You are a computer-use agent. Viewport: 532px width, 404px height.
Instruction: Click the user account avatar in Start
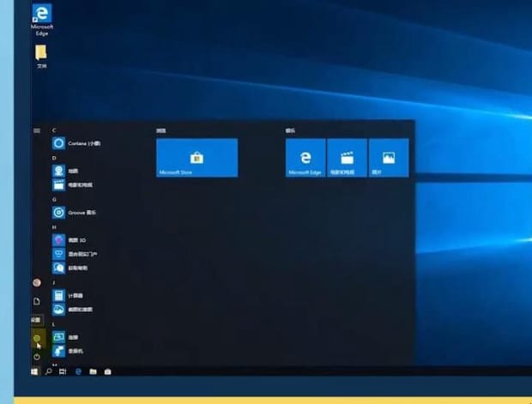(37, 282)
